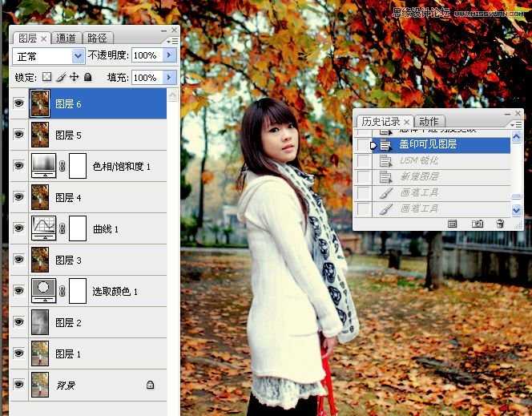Click link icon on 选取颜色 1 layer
Screen dimensions: 532x416
tap(62, 291)
